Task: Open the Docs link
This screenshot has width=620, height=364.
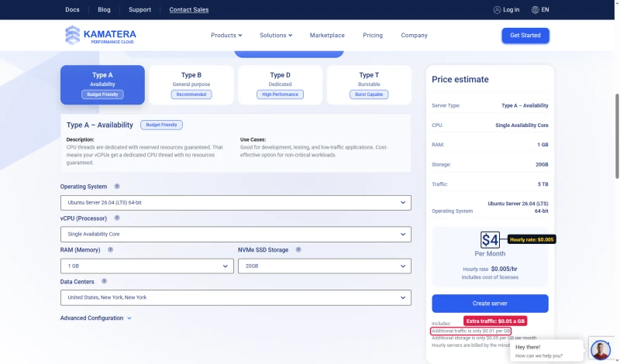Action: pyautogui.click(x=72, y=10)
